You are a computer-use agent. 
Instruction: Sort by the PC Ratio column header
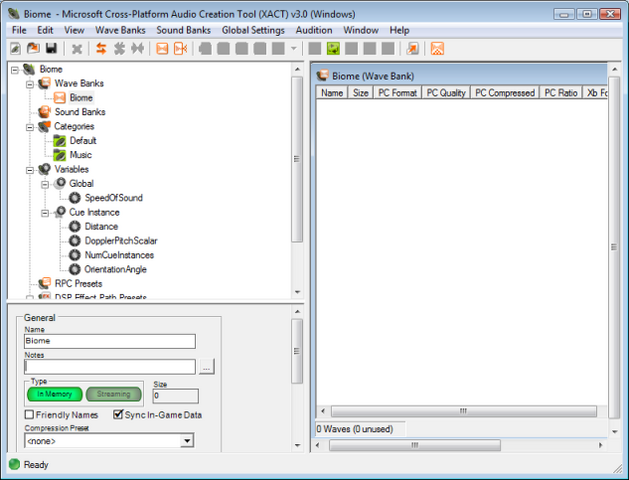tap(560, 93)
